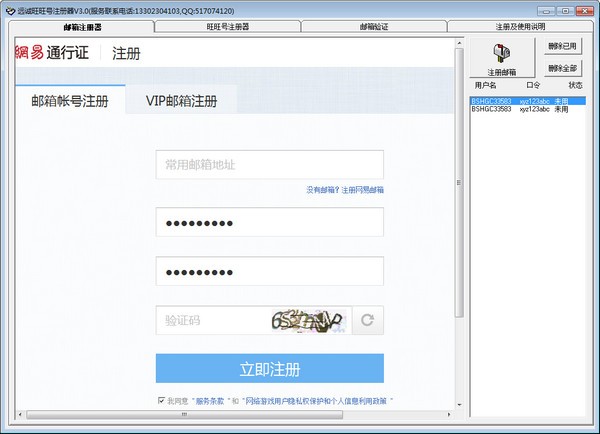The height and width of the screenshot is (434, 600).
Task: Click the horizontal scrollbar thumb
Action: click(x=184, y=414)
